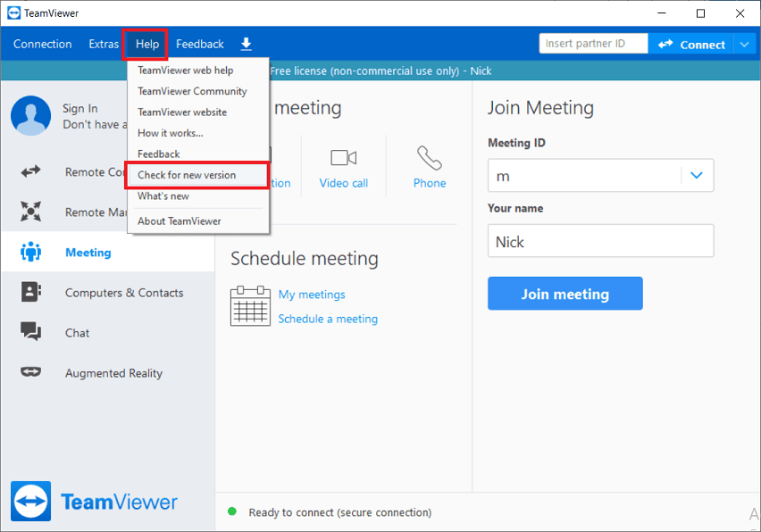Open the Feedback menu in menu bar
This screenshot has width=761, height=532.
click(x=200, y=44)
